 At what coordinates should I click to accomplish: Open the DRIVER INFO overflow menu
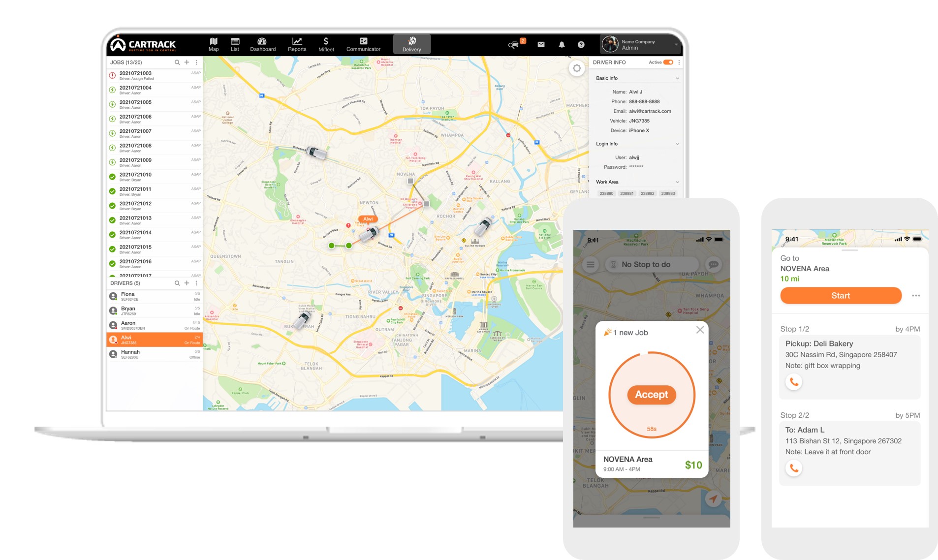click(679, 62)
